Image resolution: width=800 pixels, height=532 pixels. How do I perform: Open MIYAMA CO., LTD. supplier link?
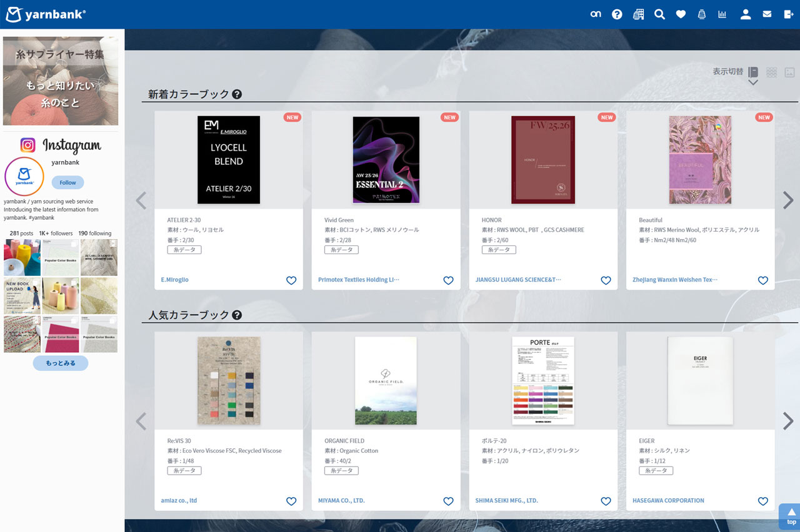point(341,500)
